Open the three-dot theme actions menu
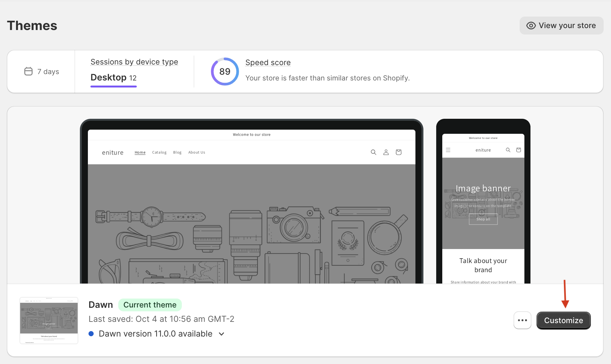This screenshot has height=364, width=611. (522, 320)
